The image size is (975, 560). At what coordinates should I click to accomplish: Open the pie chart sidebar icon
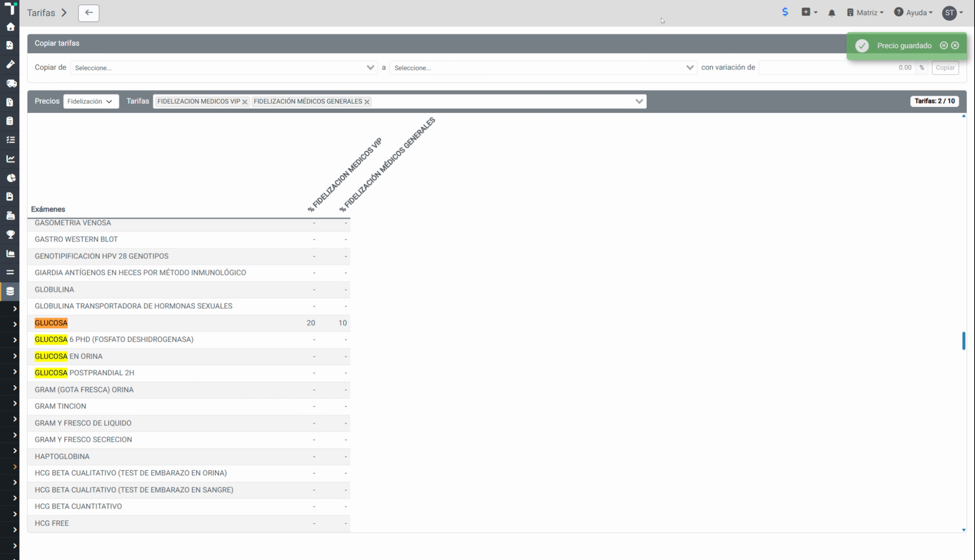[x=10, y=178]
